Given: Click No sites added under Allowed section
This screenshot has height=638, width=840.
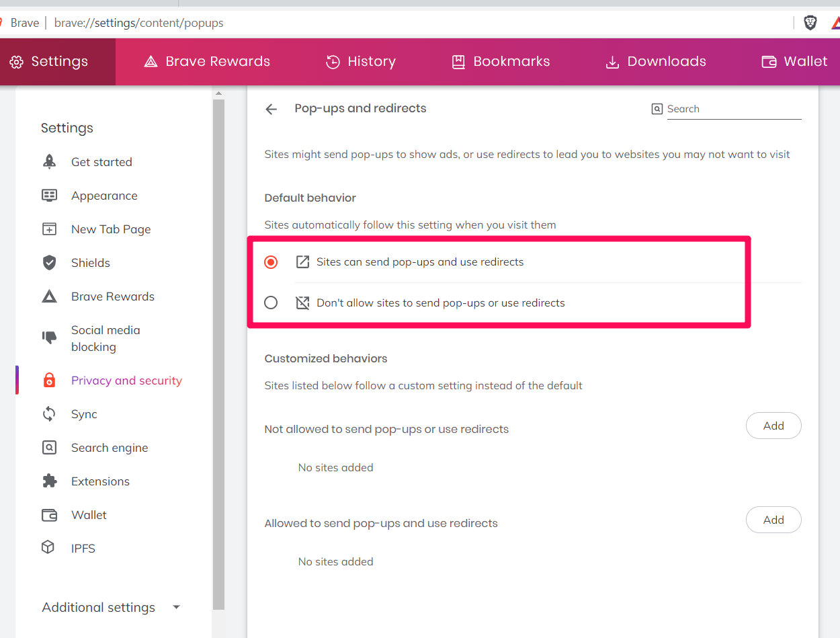Looking at the screenshot, I should coord(335,561).
